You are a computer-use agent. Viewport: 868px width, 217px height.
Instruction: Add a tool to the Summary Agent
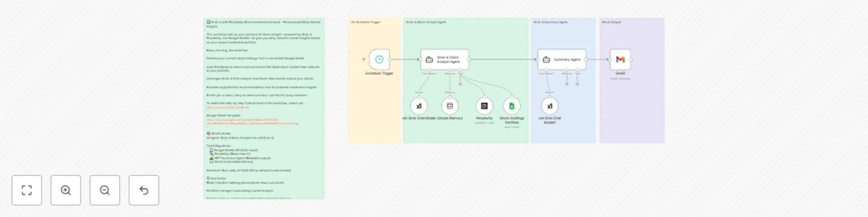click(578, 84)
